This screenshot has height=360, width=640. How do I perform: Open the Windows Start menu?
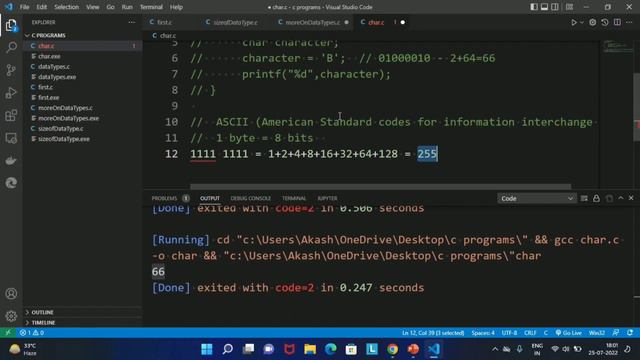[x=207, y=349]
